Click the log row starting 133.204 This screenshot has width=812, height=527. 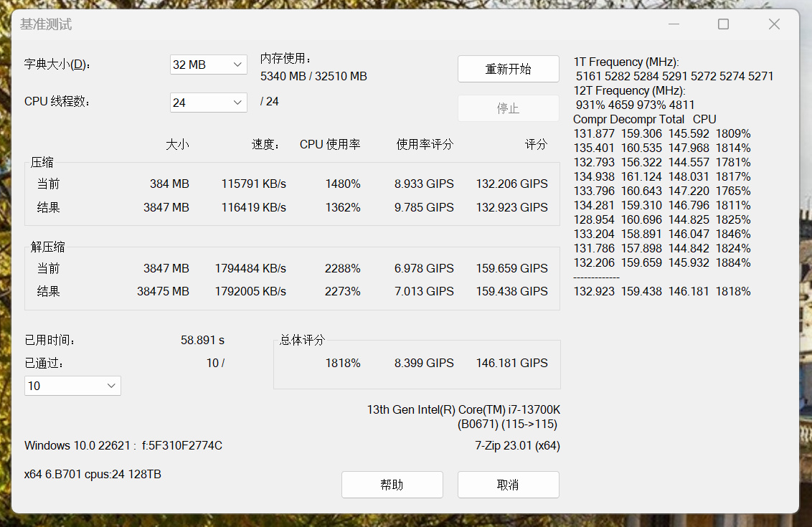click(x=662, y=234)
